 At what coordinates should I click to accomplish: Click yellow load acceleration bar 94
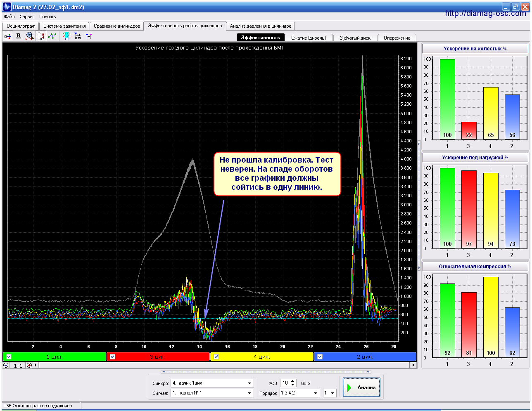(491, 211)
